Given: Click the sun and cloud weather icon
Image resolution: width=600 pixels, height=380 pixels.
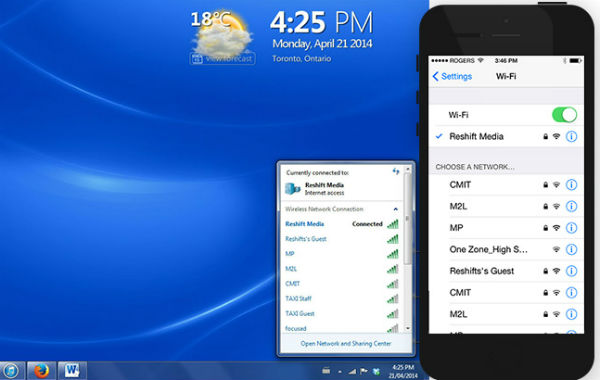Looking at the screenshot, I should coord(223,35).
